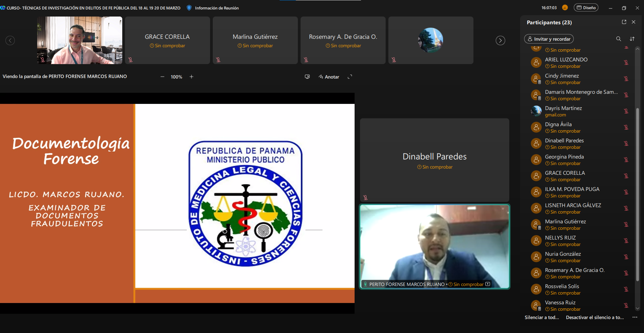Click the sort participants arrows icon
Viewport: 644px width, 333px height.
tap(632, 39)
